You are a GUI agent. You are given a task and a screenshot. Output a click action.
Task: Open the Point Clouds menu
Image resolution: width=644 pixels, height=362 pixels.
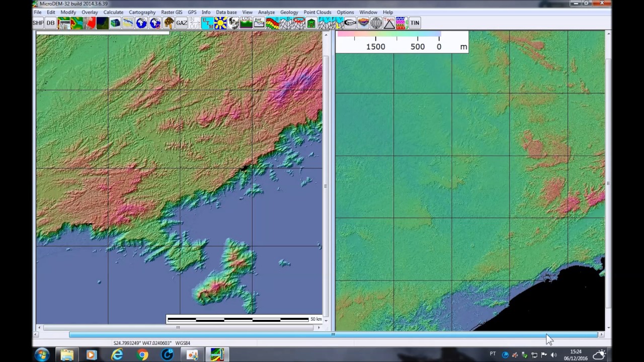tap(317, 12)
